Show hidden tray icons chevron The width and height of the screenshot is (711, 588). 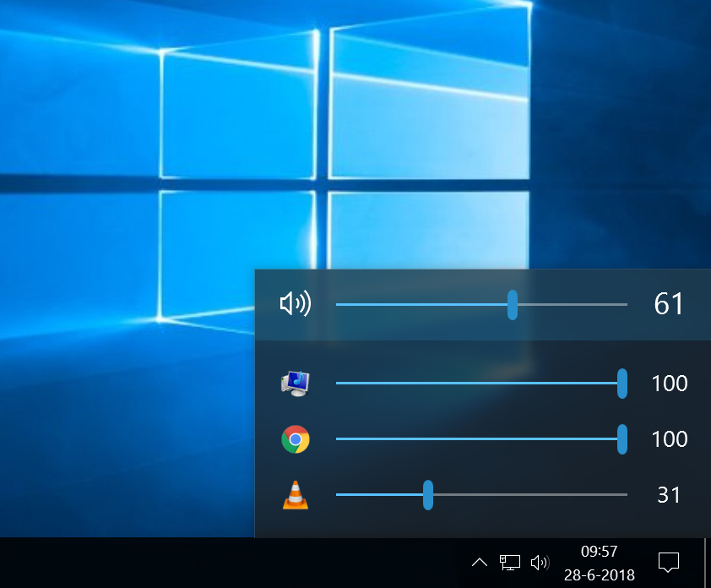point(480,563)
